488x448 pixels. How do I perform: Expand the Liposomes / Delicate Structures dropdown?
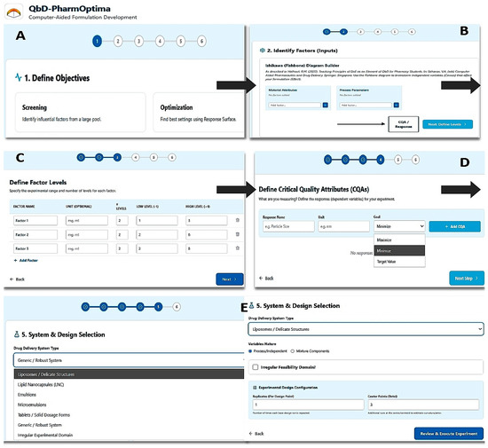[x=366, y=329]
